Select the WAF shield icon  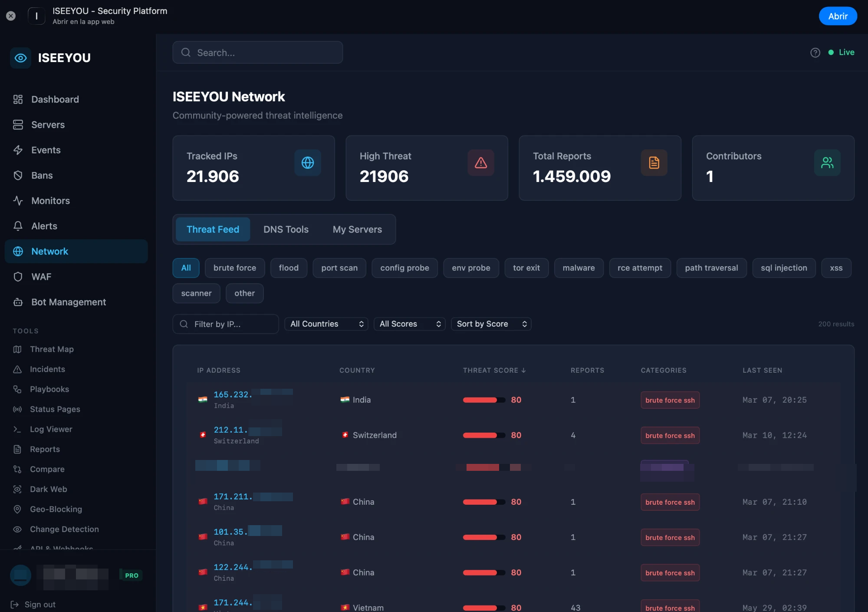(18, 277)
